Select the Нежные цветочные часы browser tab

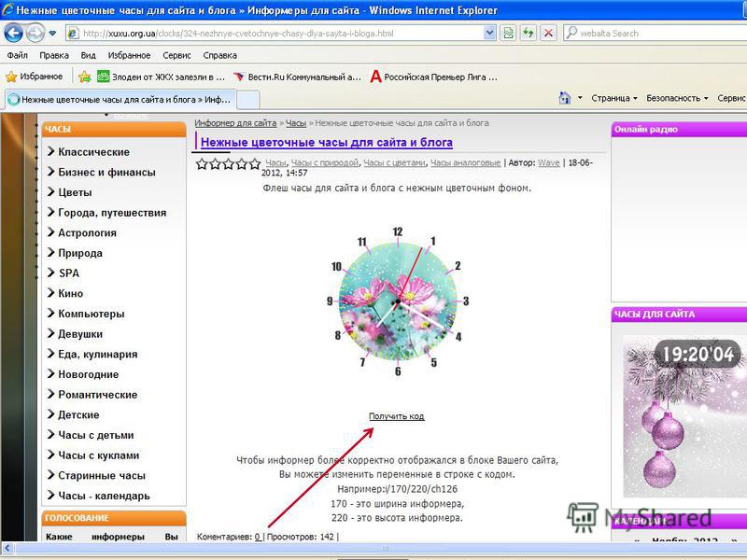point(120,100)
